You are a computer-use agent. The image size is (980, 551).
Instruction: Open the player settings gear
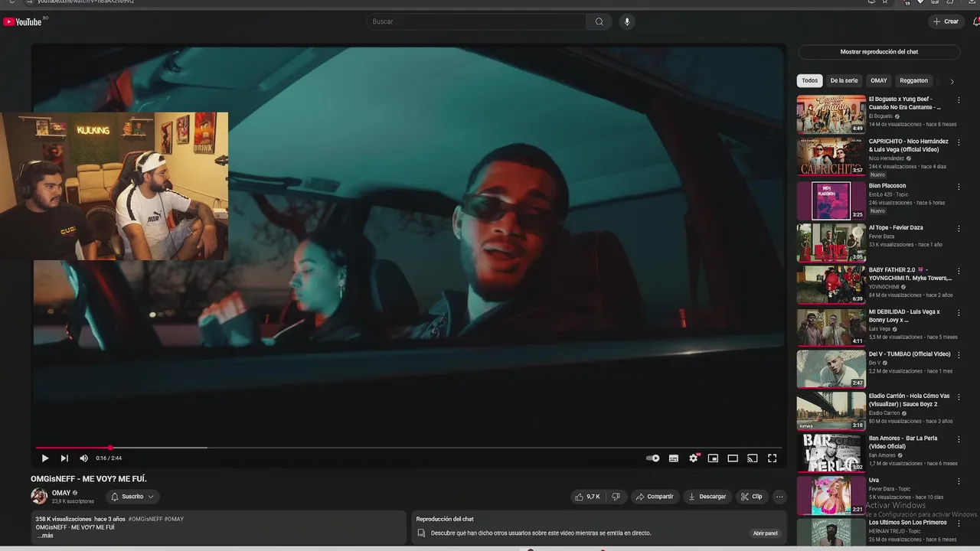694,458
